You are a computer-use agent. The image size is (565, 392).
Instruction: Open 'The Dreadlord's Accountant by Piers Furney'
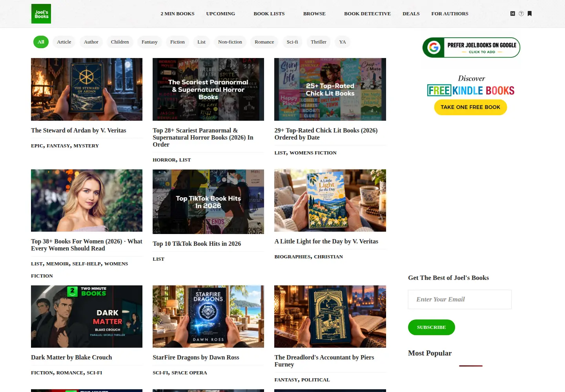(x=324, y=361)
